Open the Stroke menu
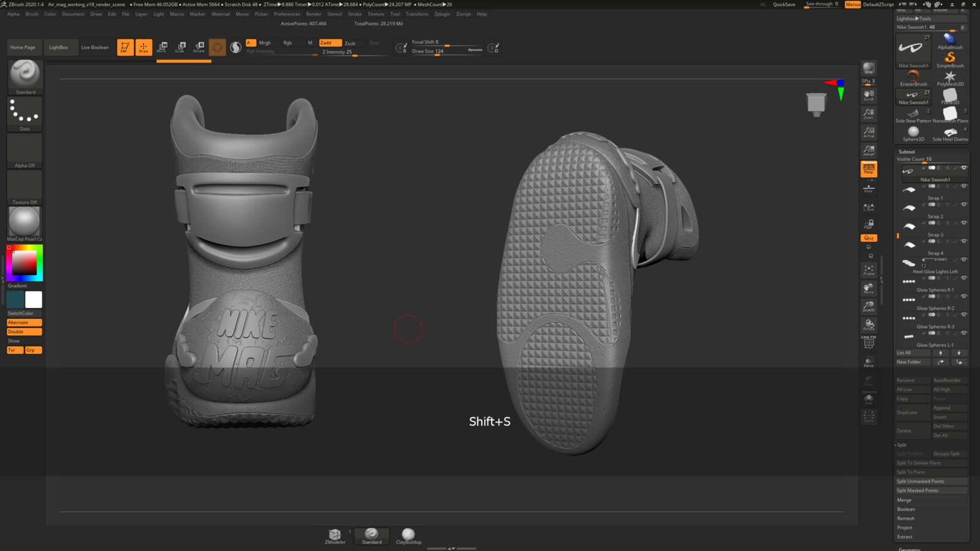The height and width of the screenshot is (551, 980). point(355,14)
